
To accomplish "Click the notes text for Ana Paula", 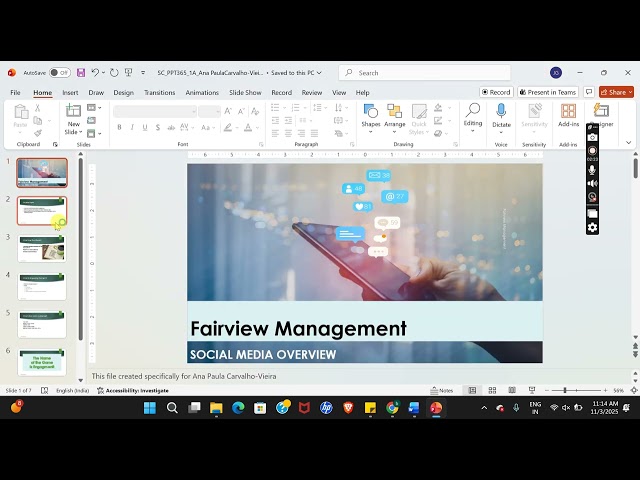I will [184, 376].
